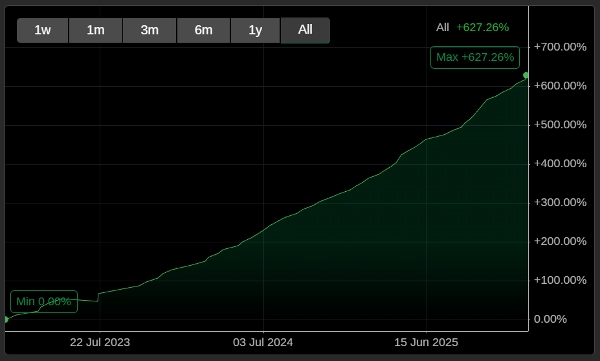Click the +200.00% axis label
The height and width of the screenshot is (361, 600).
(560, 242)
